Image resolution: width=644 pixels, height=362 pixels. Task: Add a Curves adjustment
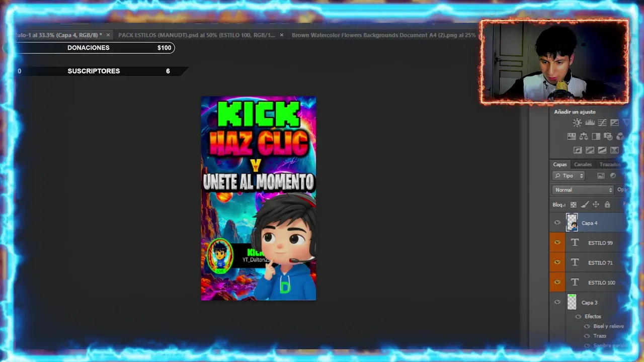[x=602, y=123]
